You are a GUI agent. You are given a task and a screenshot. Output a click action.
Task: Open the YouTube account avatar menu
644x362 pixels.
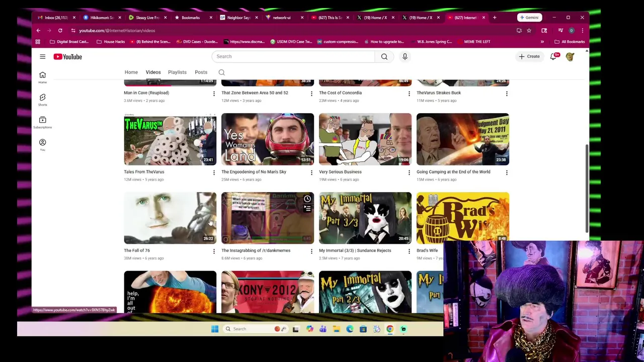570,56
